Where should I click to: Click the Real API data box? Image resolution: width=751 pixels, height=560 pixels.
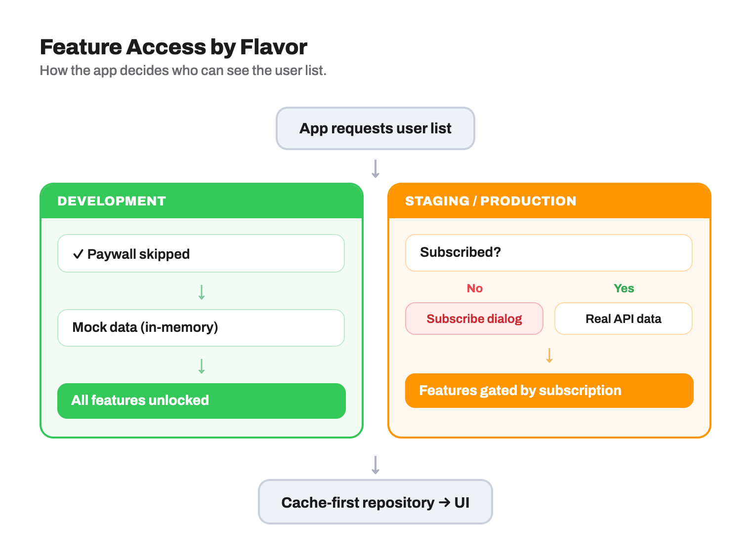(624, 319)
